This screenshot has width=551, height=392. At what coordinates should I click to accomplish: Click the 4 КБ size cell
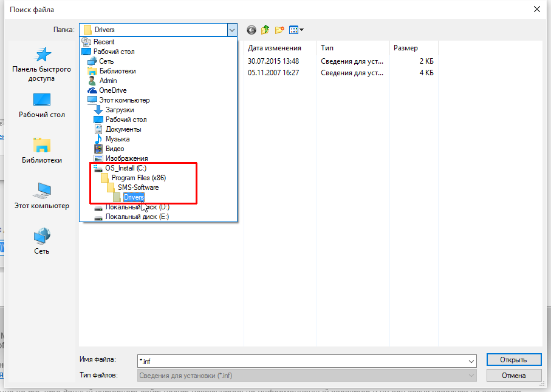tap(426, 73)
